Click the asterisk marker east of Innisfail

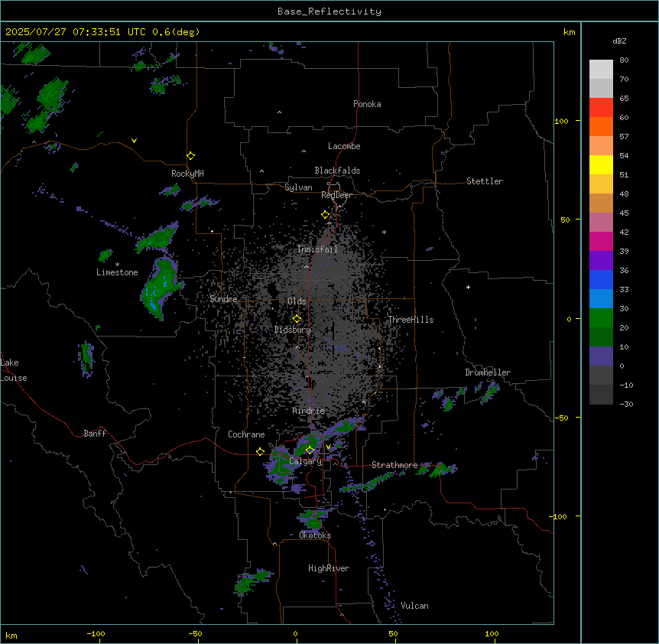pos(384,232)
